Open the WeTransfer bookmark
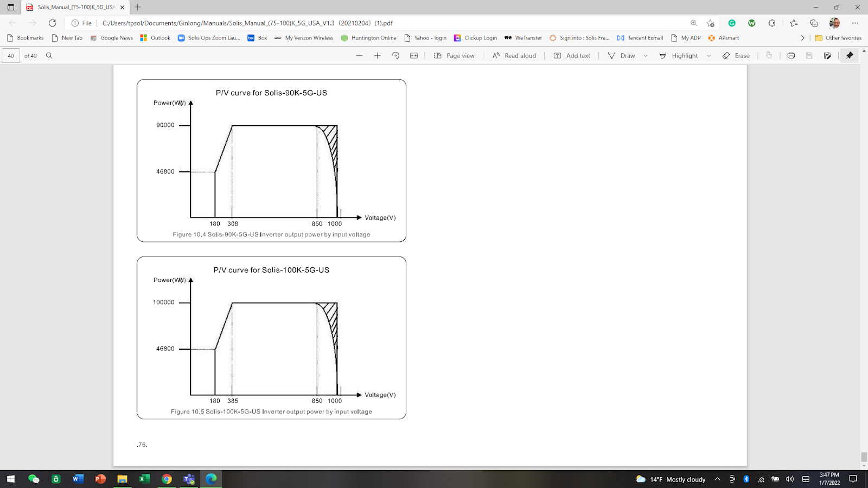Viewport: 868px width, 488px height. 523,38
